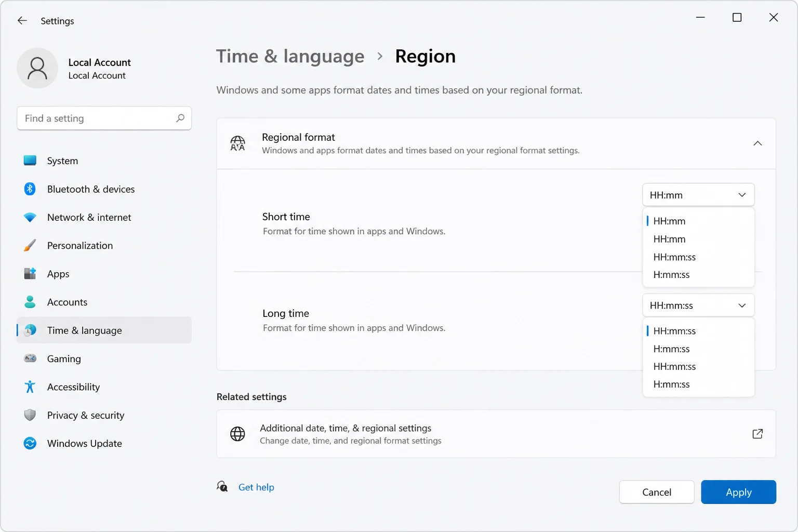Click the Windows Update sync icon
The image size is (798, 532).
tap(30, 443)
